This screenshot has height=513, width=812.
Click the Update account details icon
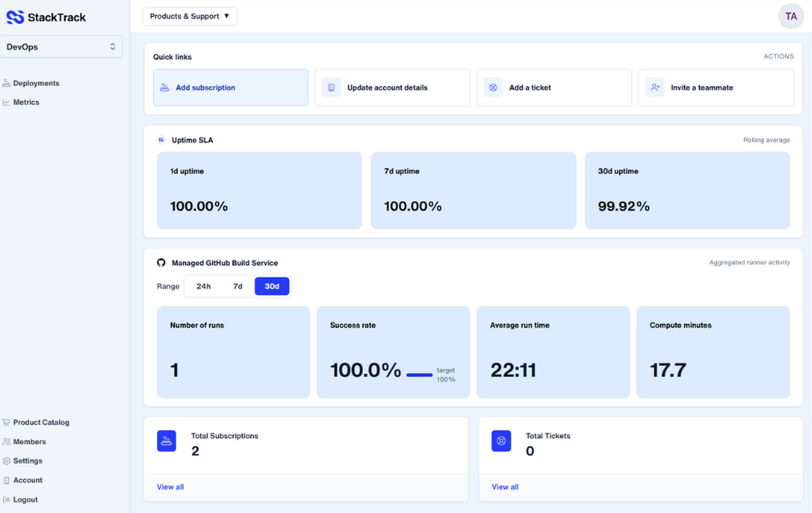coord(330,87)
